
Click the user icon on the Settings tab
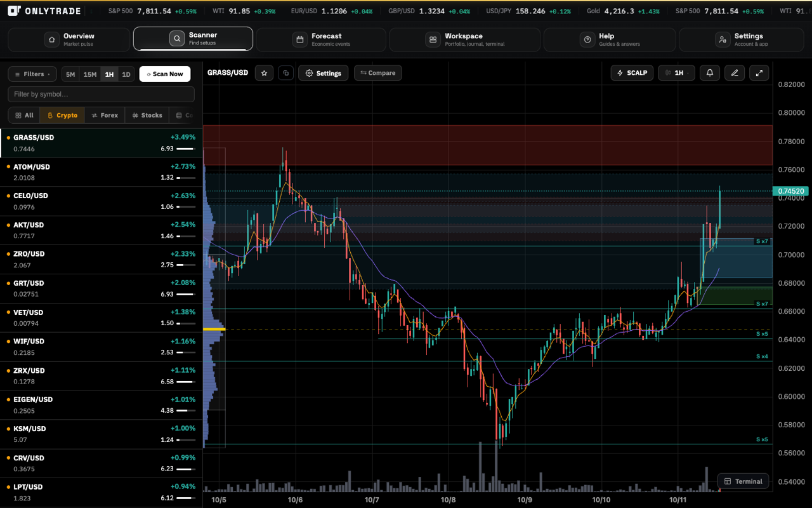pos(723,39)
